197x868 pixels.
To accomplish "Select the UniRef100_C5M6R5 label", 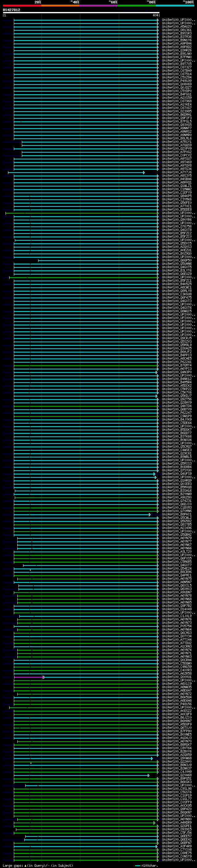I will (x=177, y=562).
